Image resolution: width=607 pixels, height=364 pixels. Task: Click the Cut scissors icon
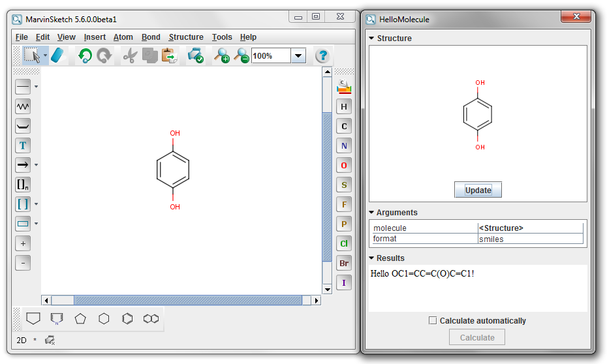click(131, 56)
